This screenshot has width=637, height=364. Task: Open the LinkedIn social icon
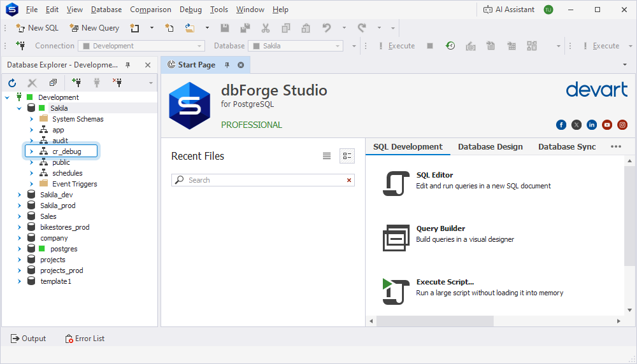(592, 125)
